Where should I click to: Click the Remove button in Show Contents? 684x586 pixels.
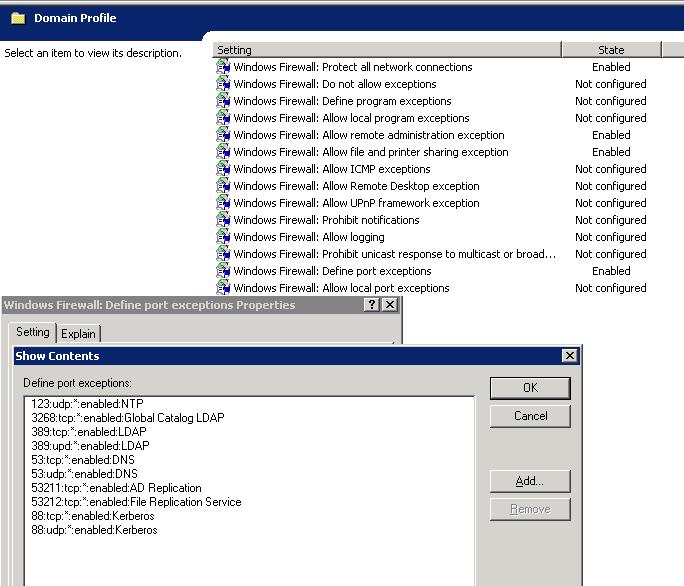pos(530,509)
